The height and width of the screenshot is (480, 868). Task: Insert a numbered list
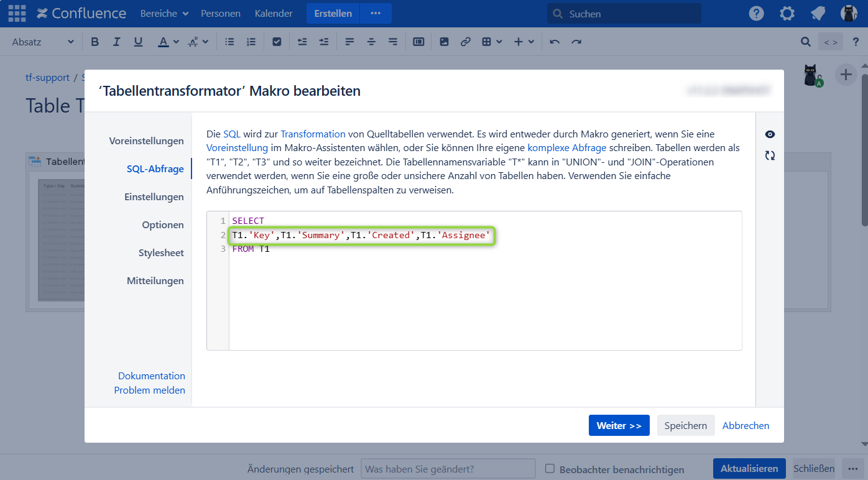pos(251,42)
